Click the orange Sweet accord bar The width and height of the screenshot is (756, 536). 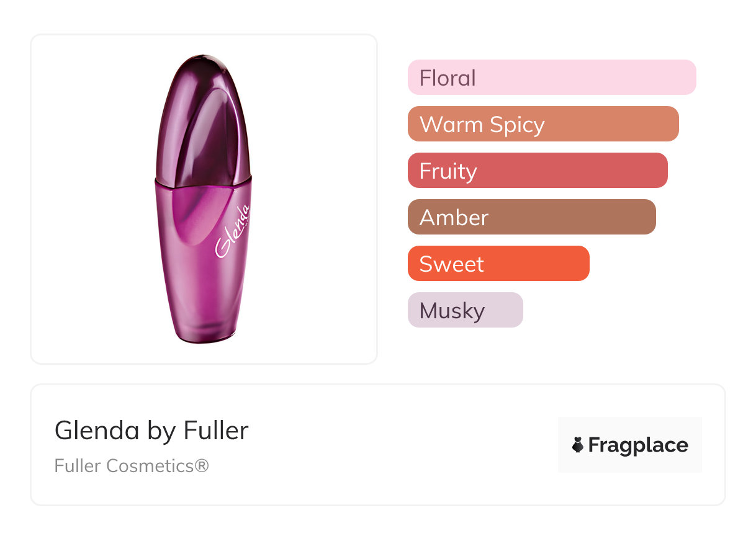498,264
